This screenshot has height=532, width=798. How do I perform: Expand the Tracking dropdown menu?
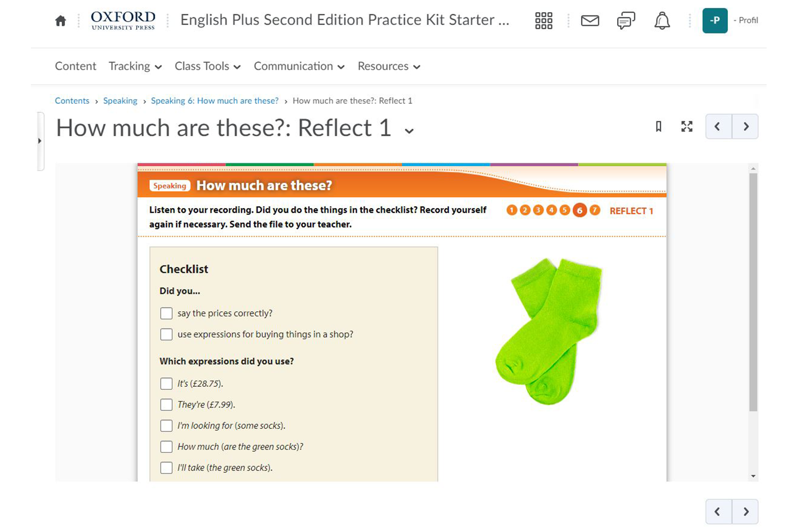click(135, 66)
